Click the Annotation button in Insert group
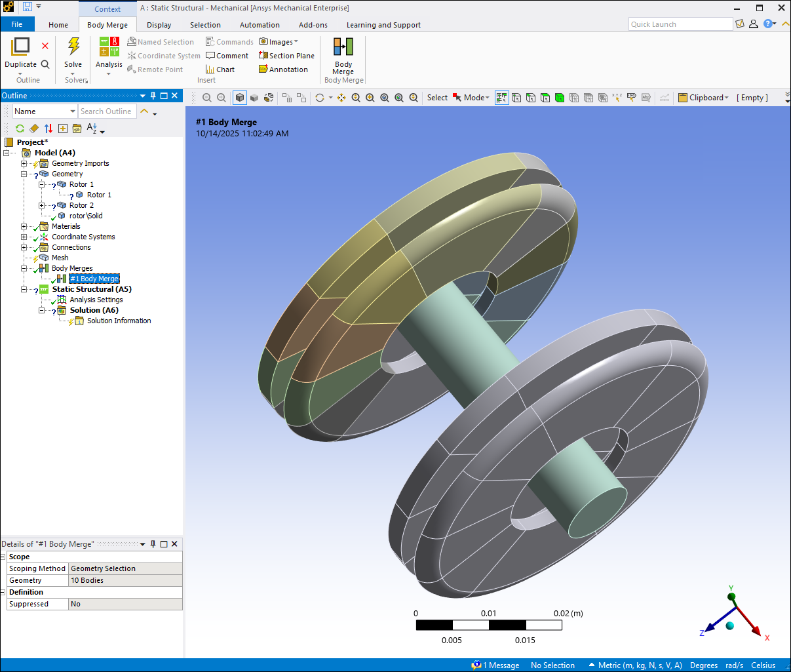 [283, 69]
